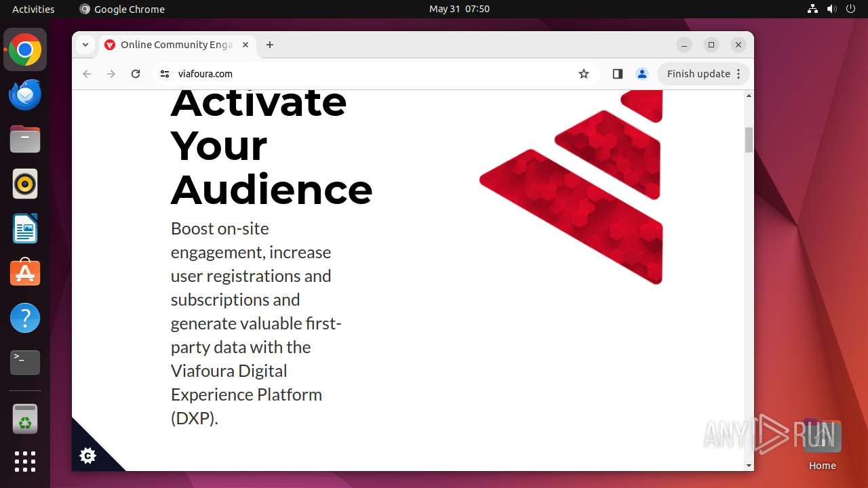The width and height of the screenshot is (868, 488).
Task: Close the Chrome window
Action: (x=738, y=45)
